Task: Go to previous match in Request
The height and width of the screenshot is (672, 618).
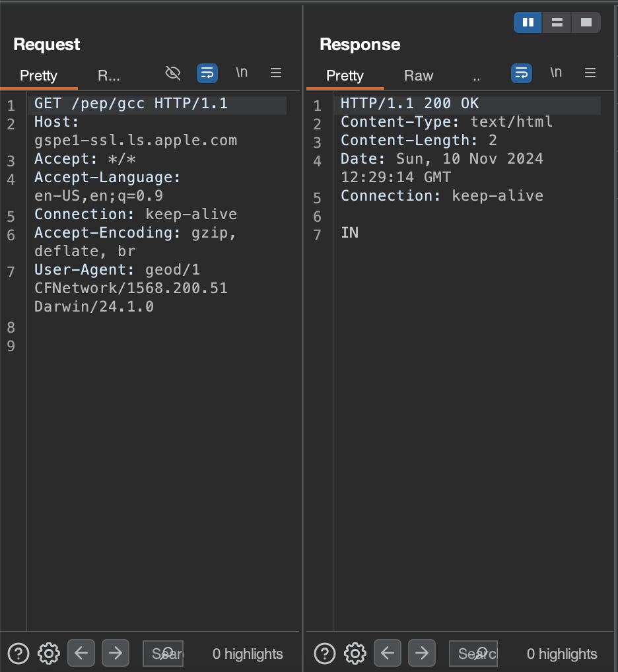Action: coord(81,653)
